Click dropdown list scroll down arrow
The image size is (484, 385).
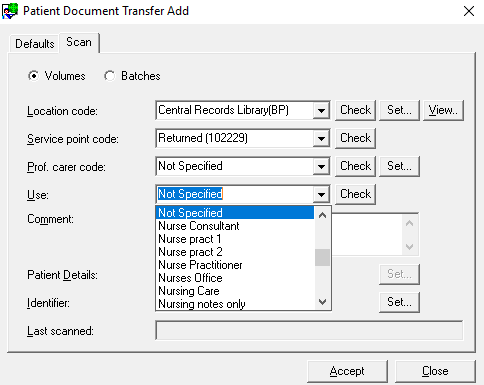pyautogui.click(x=322, y=302)
